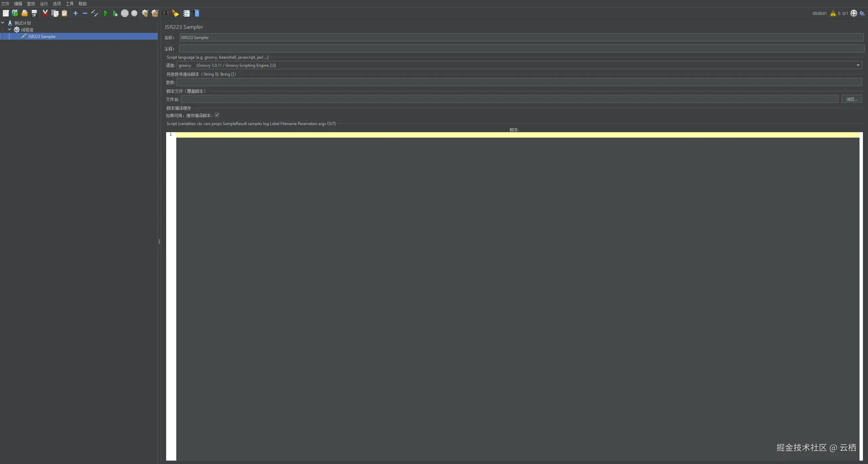Image resolution: width=868 pixels, height=464 pixels.
Task: Click the 参数 parameters input field
Action: coord(519,82)
